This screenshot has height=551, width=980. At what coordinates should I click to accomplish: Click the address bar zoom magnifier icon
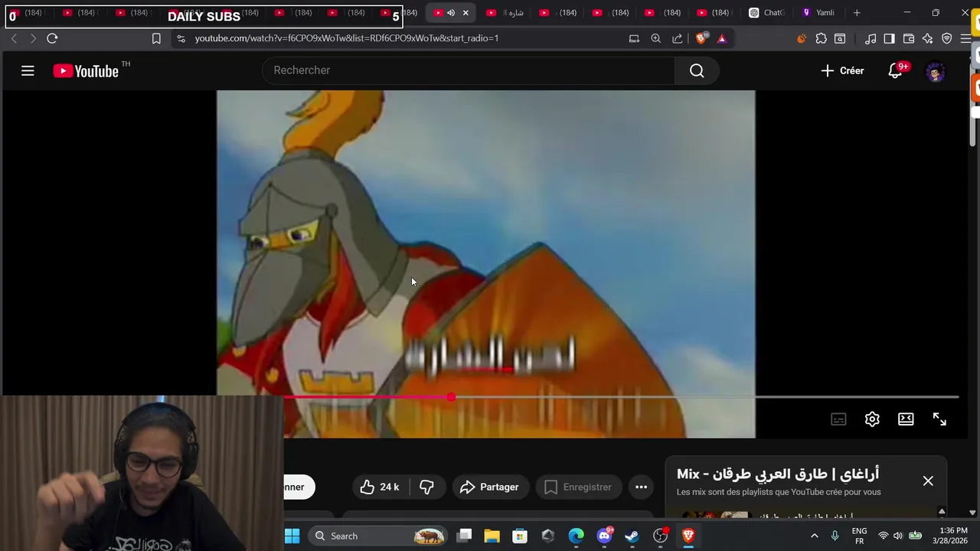point(655,38)
